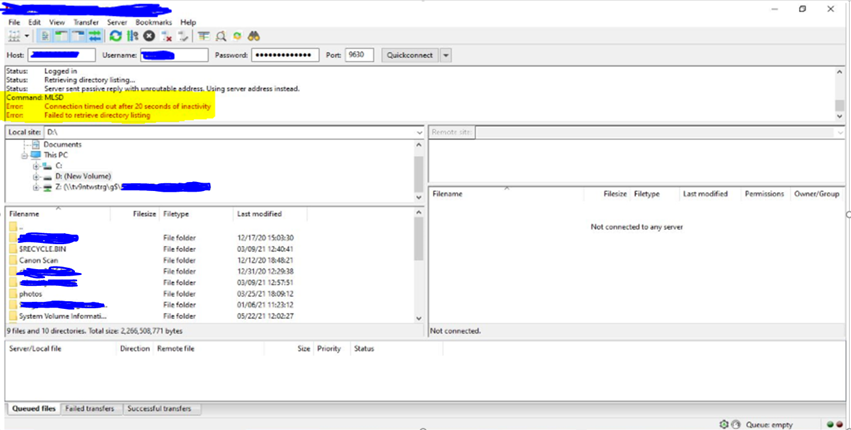Cancel the current operation icon
This screenshot has height=430, width=851.
tap(149, 36)
